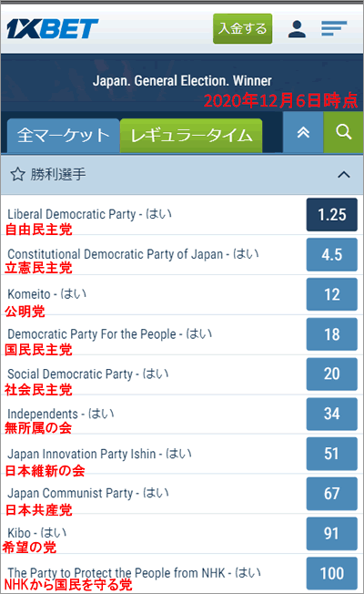Switch to the レギュラータイム tab

191,135
